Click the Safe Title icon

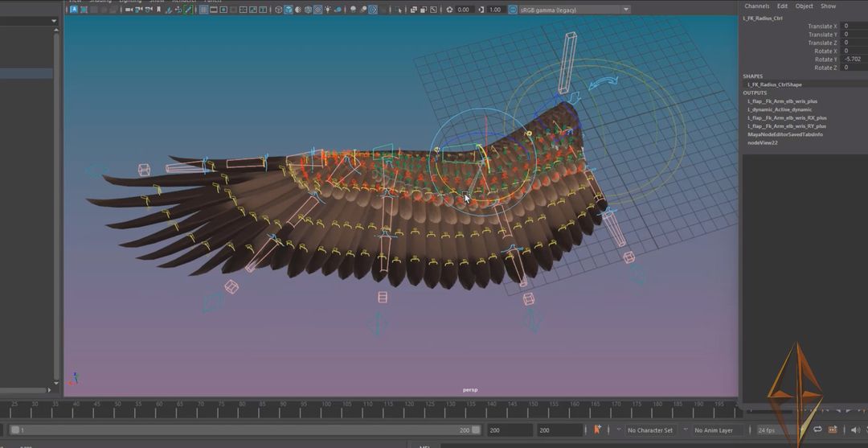[263, 10]
